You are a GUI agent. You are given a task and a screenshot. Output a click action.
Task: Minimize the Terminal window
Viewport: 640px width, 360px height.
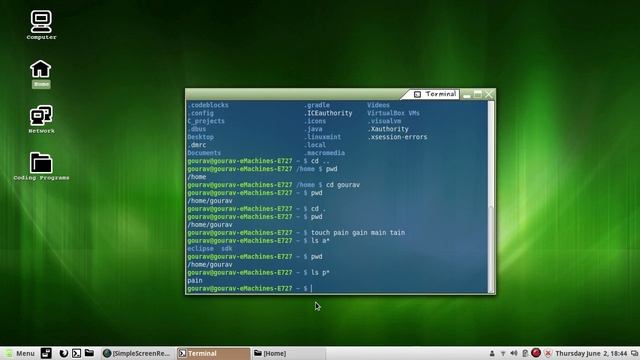pos(467,95)
